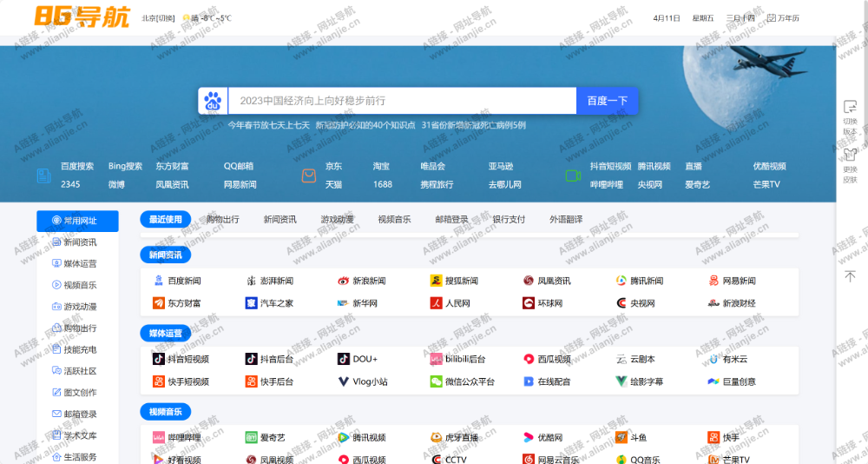Screen dimensions: 868x464
Task: Click 今年春节放七天上七天 hot search text
Action: [x=268, y=125]
